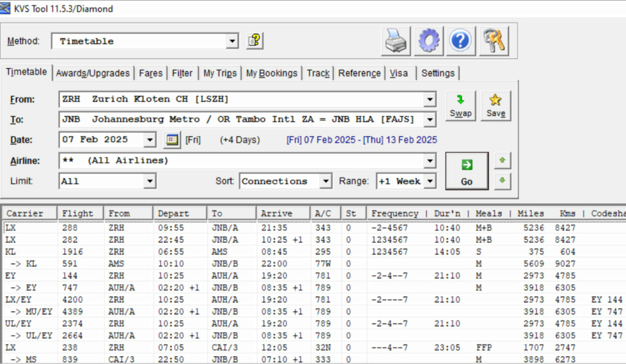
Task: Click the 14:05 duration cell
Action: pos(447,252)
